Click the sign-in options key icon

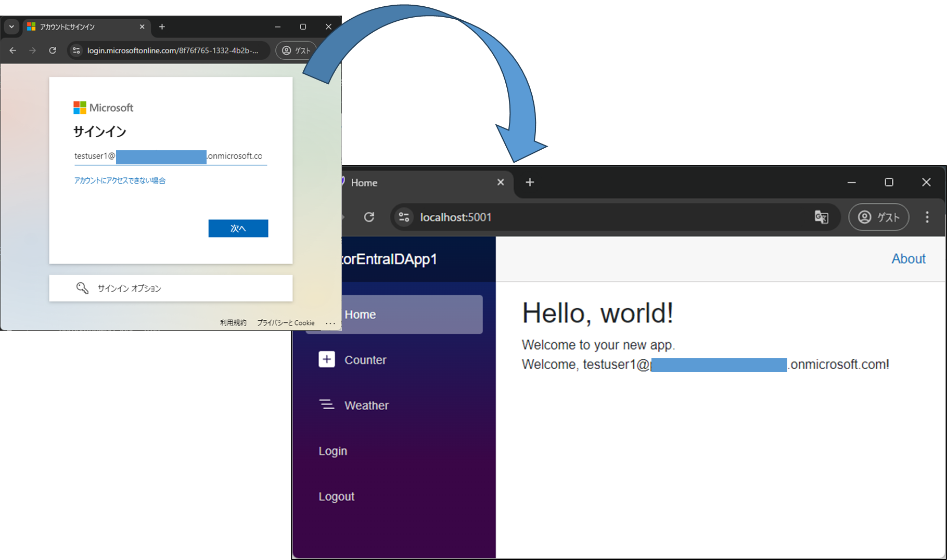point(83,288)
